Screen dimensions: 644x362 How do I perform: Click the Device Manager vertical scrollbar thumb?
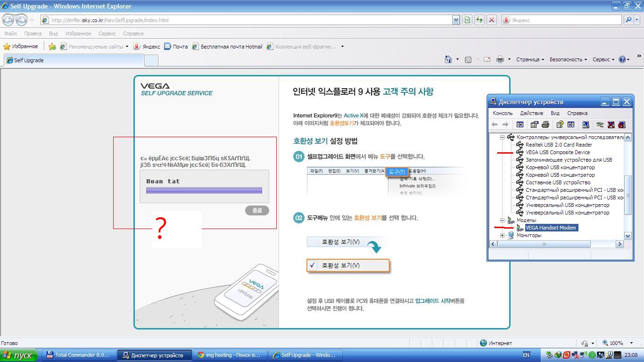(627, 195)
